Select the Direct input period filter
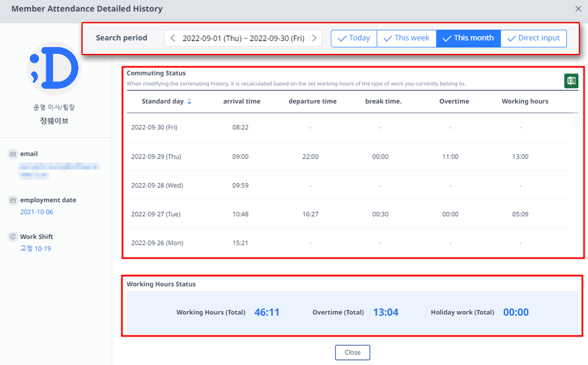588x365 pixels. tap(533, 38)
